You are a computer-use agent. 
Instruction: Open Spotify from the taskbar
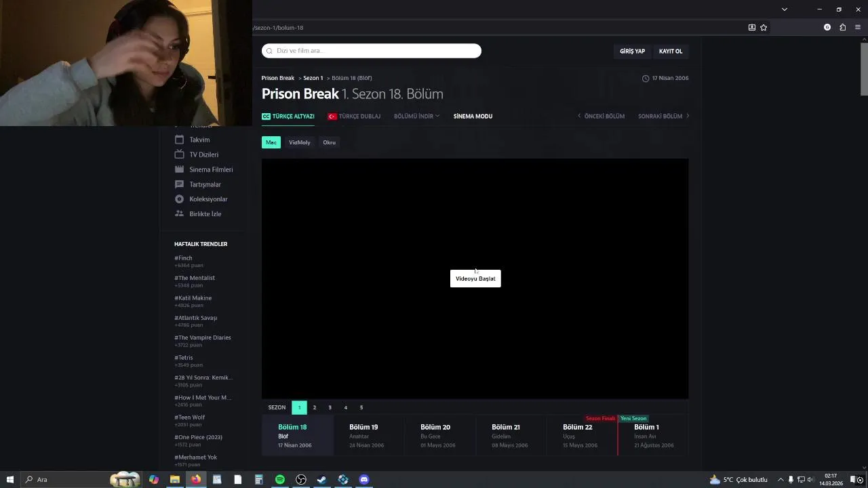click(x=280, y=480)
